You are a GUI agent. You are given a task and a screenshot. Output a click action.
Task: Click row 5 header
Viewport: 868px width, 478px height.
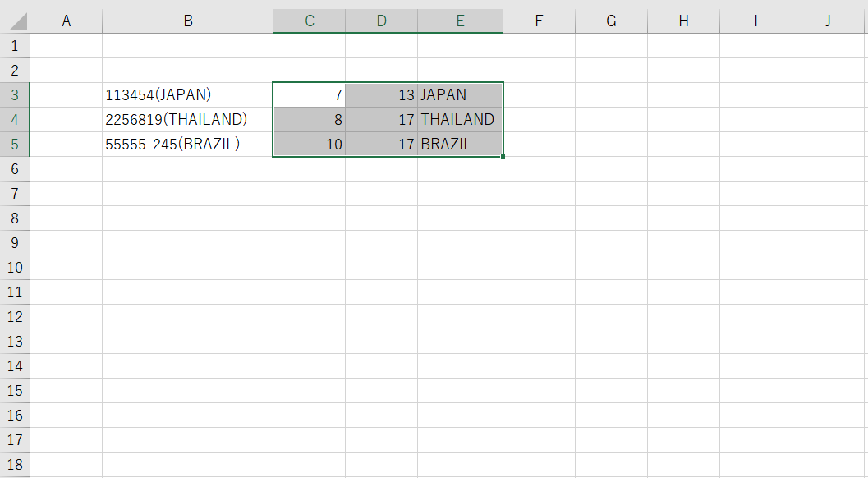[x=15, y=144]
